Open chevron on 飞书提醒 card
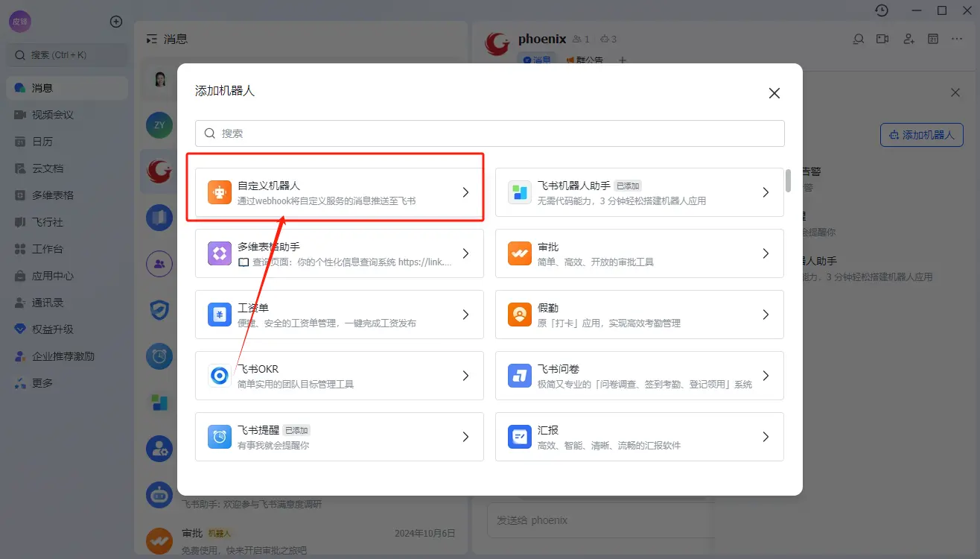The width and height of the screenshot is (980, 559). (465, 437)
